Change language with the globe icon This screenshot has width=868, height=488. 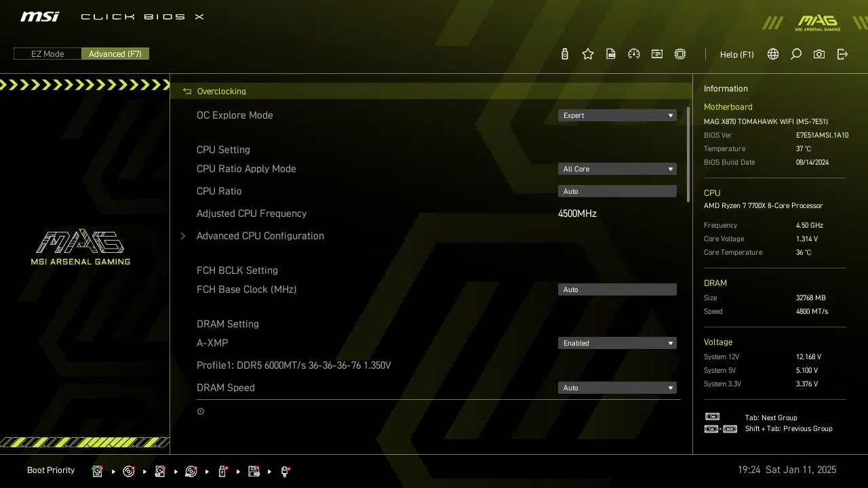[773, 54]
